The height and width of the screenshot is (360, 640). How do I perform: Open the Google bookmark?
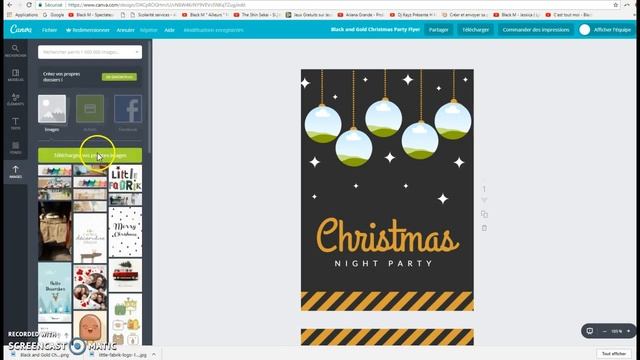coord(53,15)
